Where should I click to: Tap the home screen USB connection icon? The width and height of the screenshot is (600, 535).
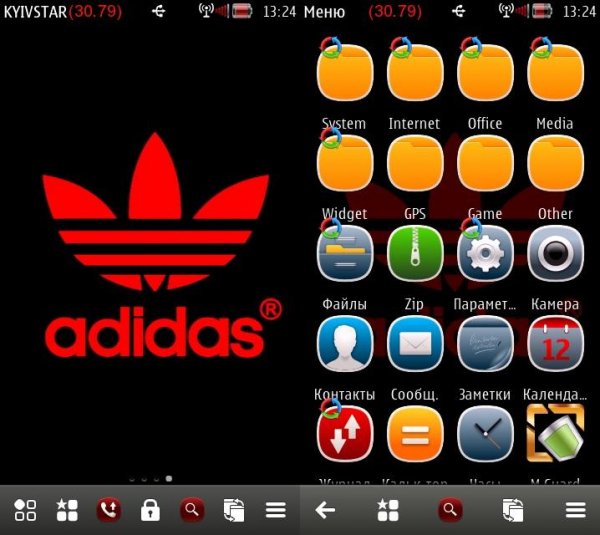click(x=158, y=11)
